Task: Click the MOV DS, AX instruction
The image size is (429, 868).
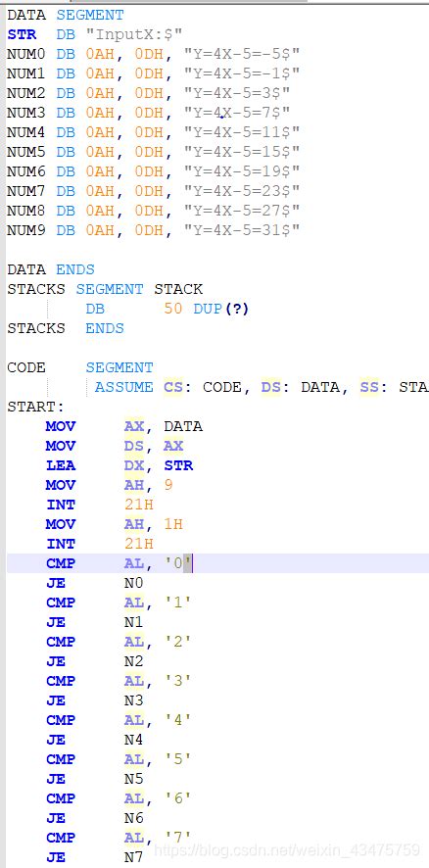Action: pyautogui.click(x=115, y=446)
